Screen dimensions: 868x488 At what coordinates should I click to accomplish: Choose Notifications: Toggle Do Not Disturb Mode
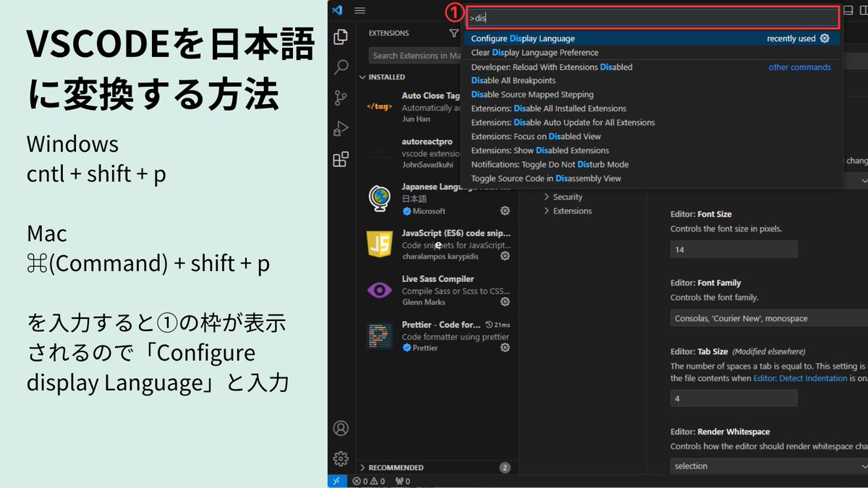tap(652, 165)
